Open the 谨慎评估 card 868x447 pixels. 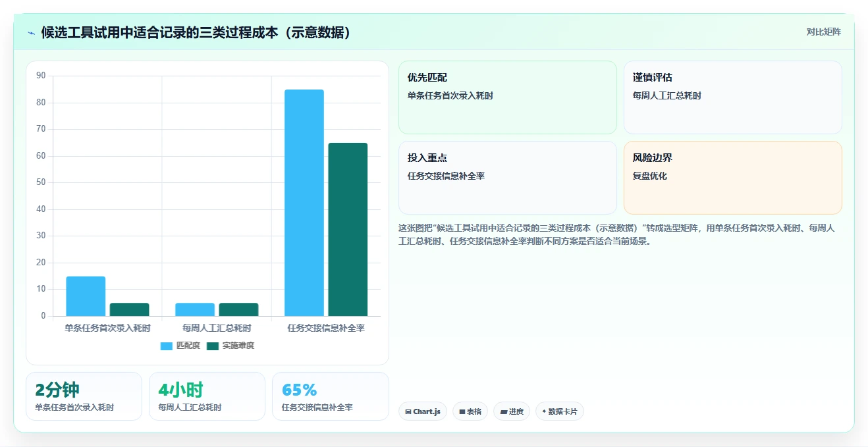tap(733, 97)
